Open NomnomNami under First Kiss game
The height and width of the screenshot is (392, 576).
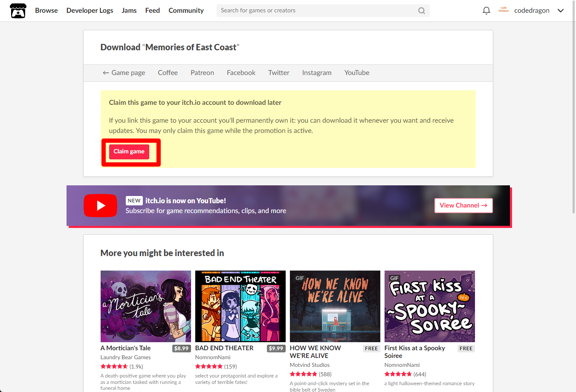tap(402, 365)
